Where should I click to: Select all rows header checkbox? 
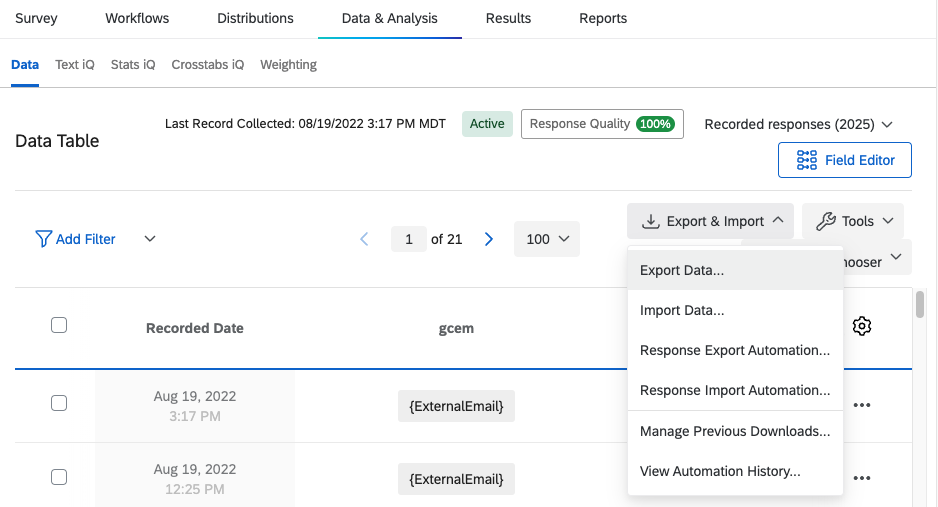pos(59,325)
